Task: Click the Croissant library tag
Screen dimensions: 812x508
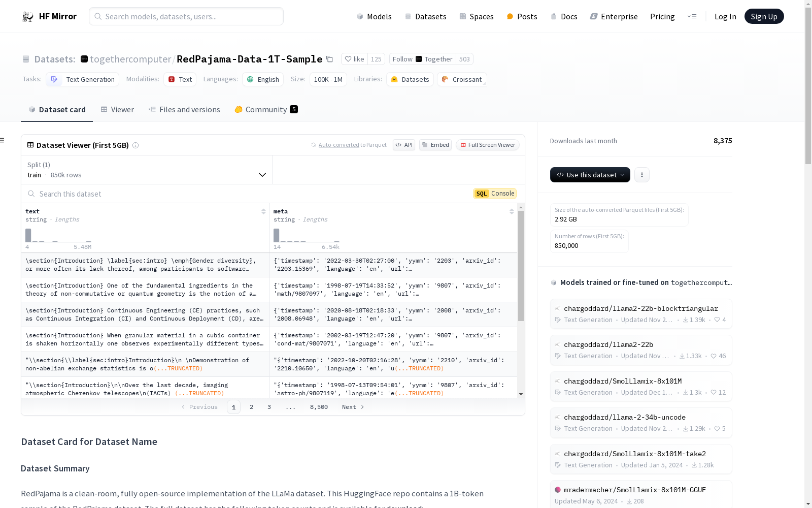Action: point(462,79)
